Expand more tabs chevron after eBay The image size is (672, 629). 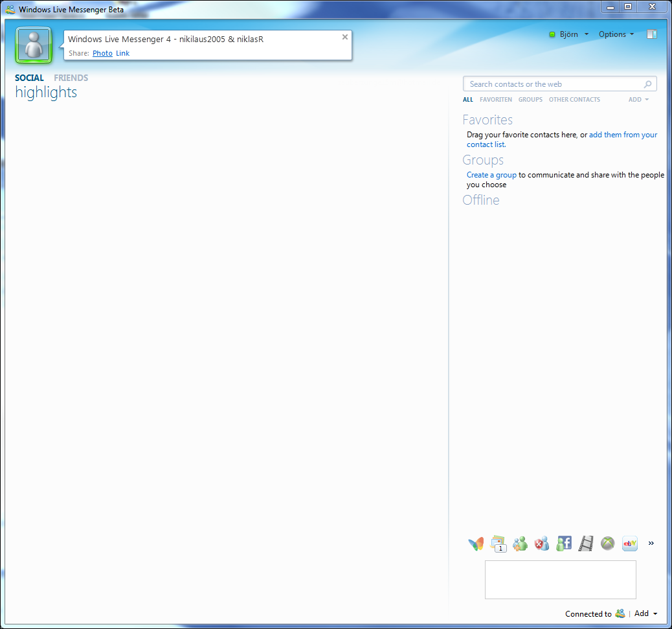(651, 543)
